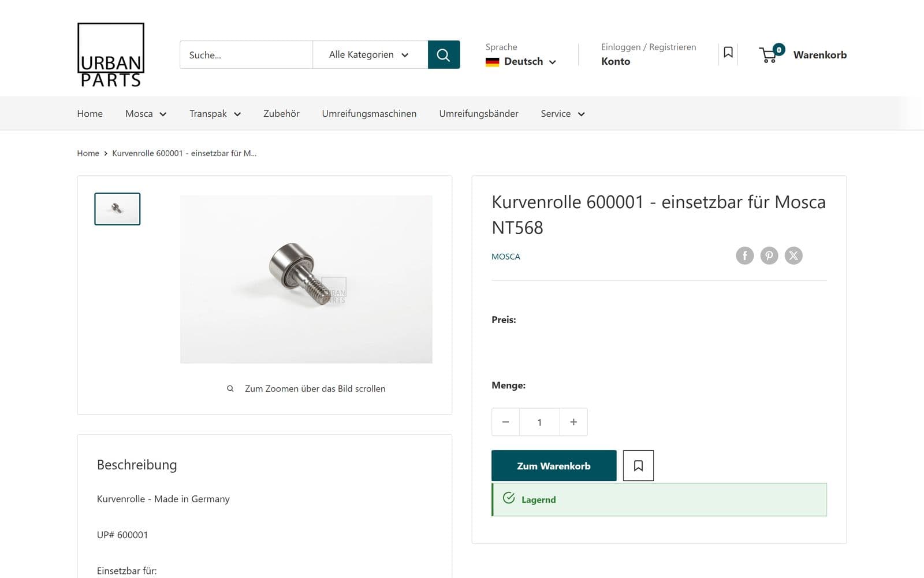Image resolution: width=924 pixels, height=578 pixels.
Task: Share product on X
Action: pos(793,255)
